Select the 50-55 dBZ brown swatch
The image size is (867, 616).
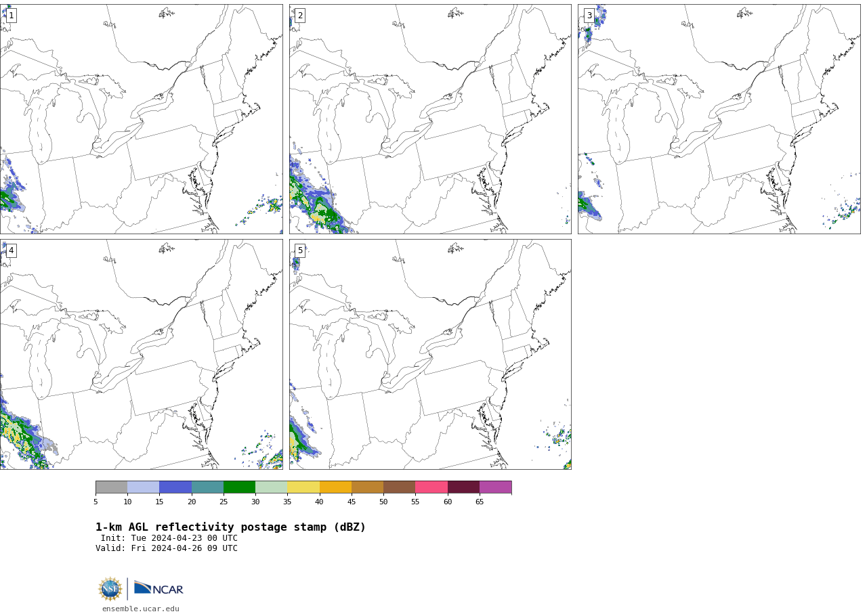(x=400, y=487)
